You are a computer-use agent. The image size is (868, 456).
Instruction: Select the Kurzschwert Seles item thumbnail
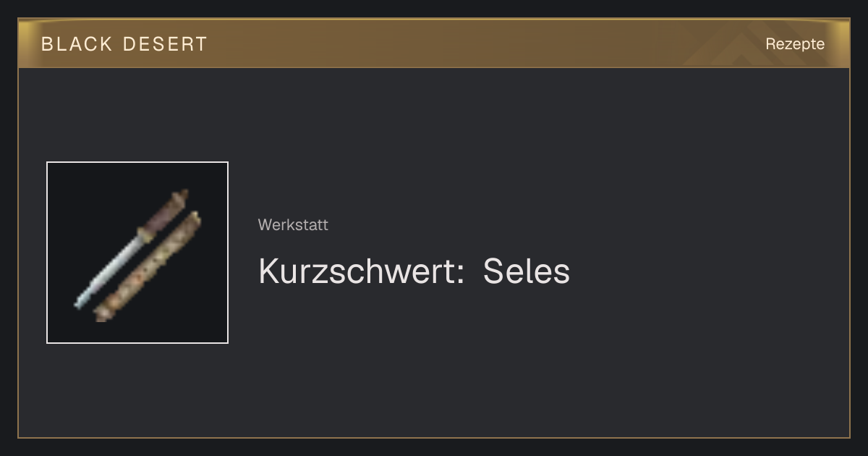pyautogui.click(x=137, y=253)
